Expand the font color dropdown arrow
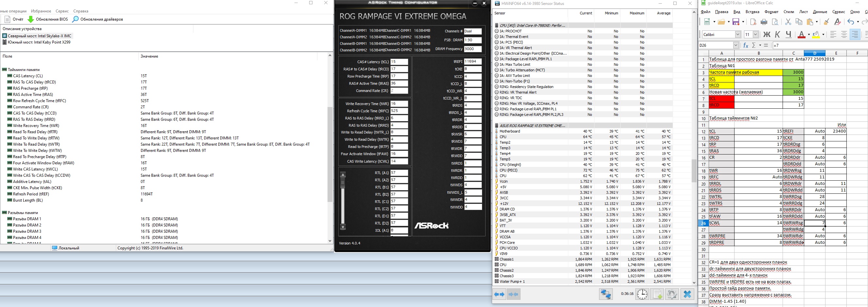The image size is (868, 307). [x=808, y=34]
